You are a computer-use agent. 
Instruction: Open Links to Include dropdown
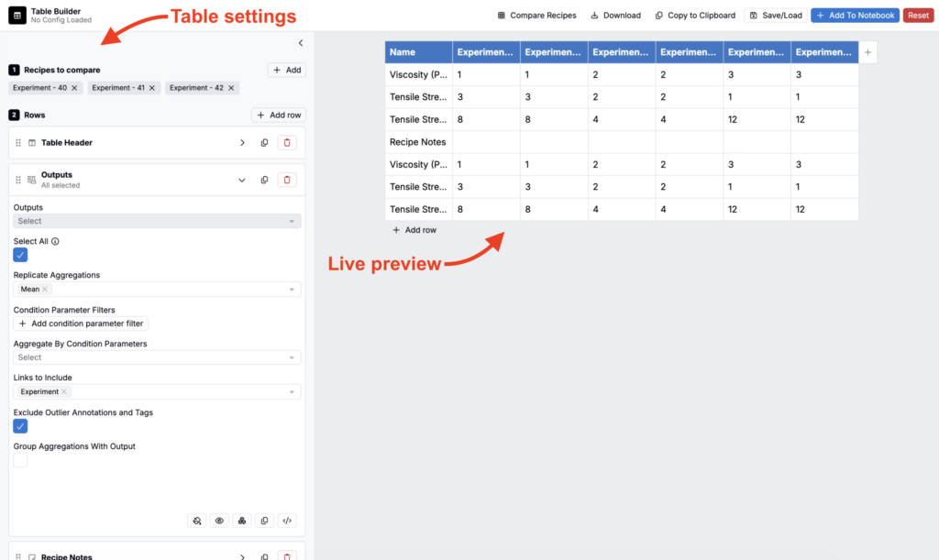[157, 392]
